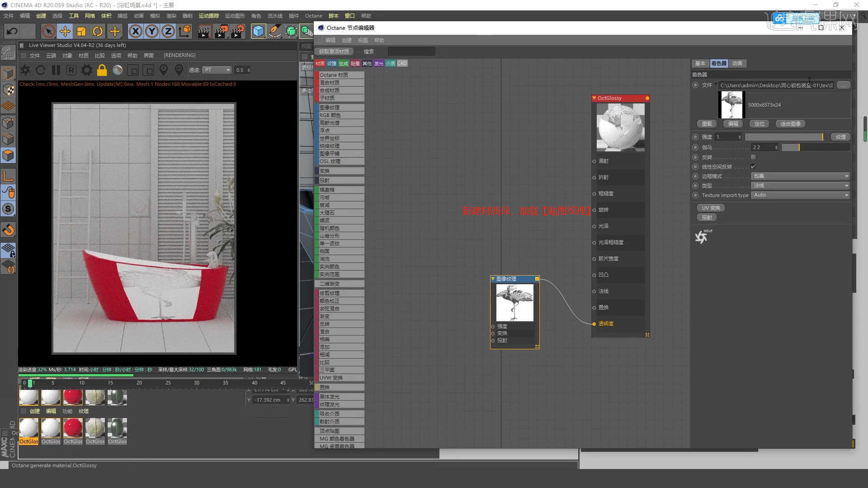The height and width of the screenshot is (488, 868).
Task: Toggle Y axis lock
Action: point(152,31)
